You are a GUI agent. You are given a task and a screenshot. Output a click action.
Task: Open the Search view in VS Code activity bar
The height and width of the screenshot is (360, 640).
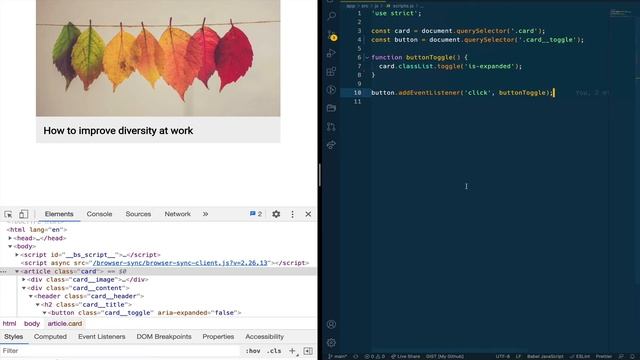pos(332,16)
